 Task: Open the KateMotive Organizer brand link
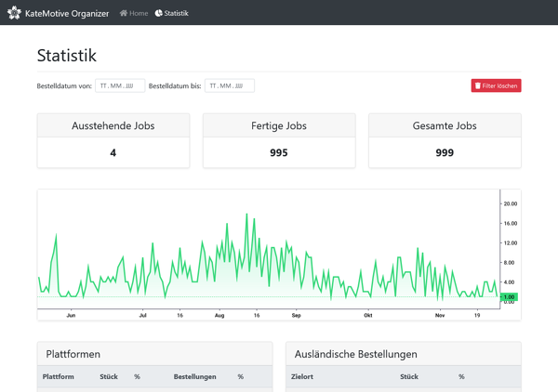click(59, 13)
